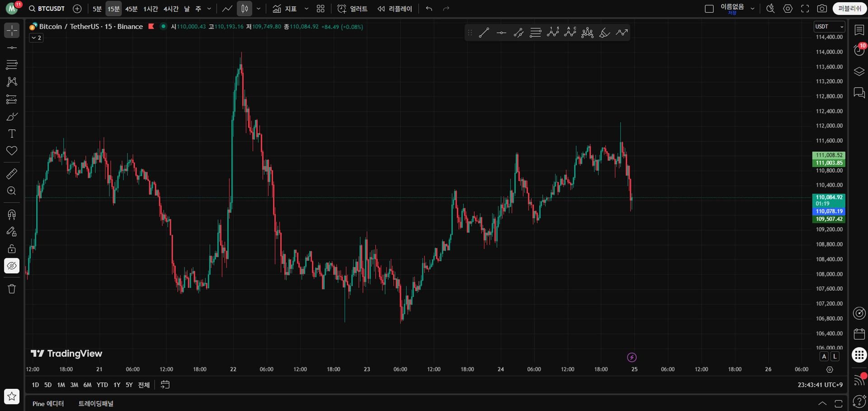This screenshot has width=868, height=411.
Task: Click the BTCUSDT symbol search field
Action: pos(47,9)
